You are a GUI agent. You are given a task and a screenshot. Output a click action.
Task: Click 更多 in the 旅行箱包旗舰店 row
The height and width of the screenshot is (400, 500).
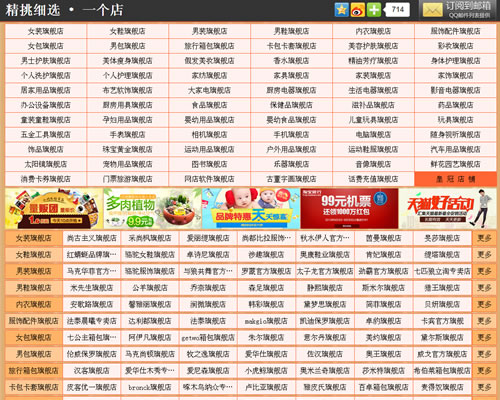coord(484,371)
